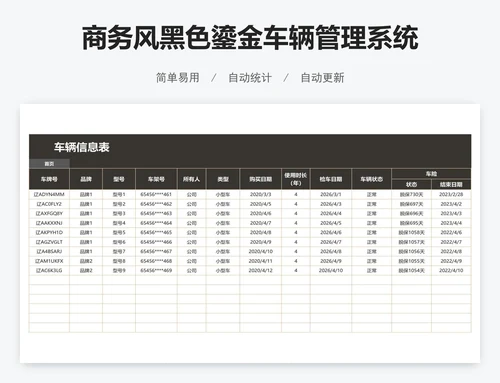500x383 pixels.
Task: Click the 状态 sub-header under 车险
Action: pos(412,184)
